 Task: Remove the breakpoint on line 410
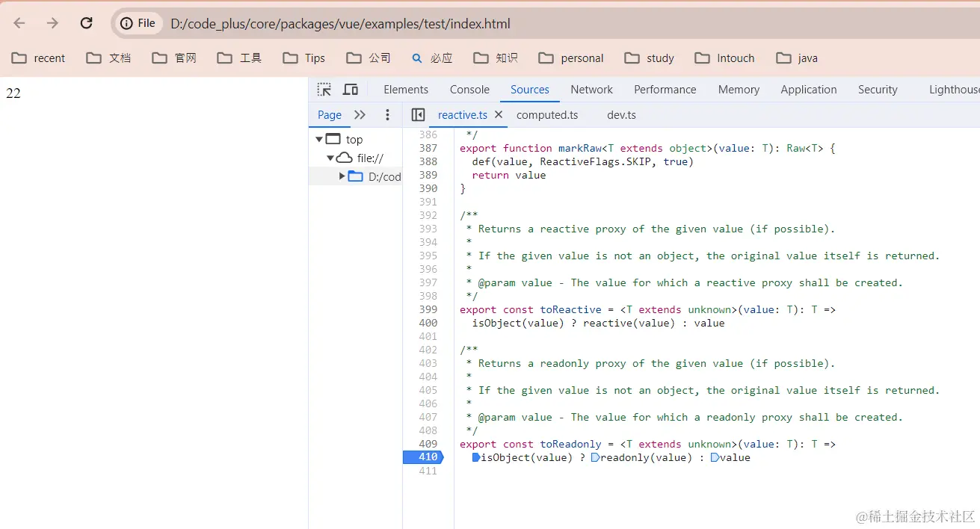pyautogui.click(x=425, y=457)
